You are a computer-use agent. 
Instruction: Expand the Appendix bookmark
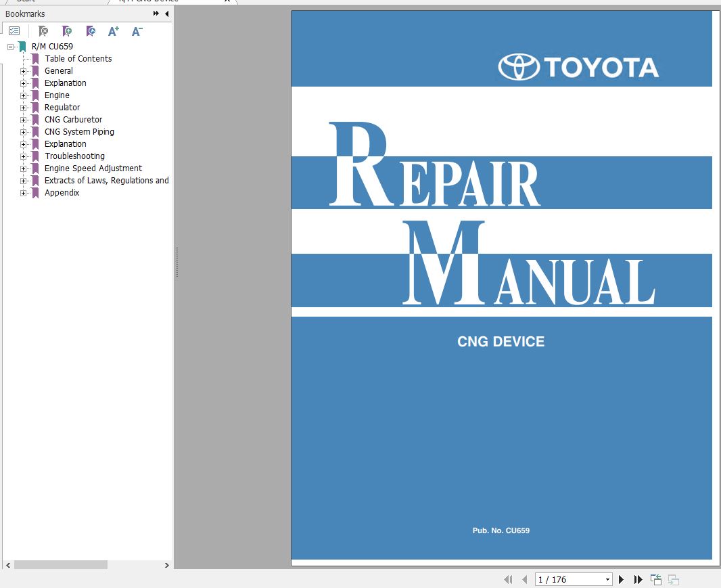(23, 194)
